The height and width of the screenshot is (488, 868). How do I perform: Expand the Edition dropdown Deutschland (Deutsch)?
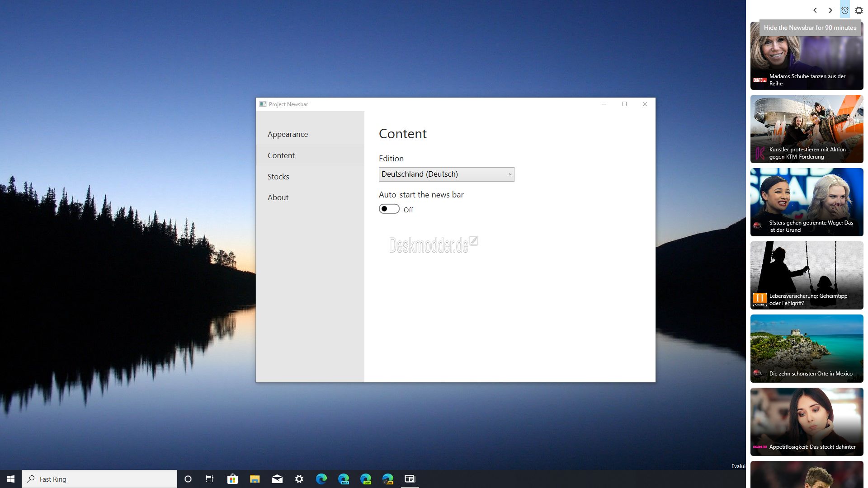[x=446, y=174]
